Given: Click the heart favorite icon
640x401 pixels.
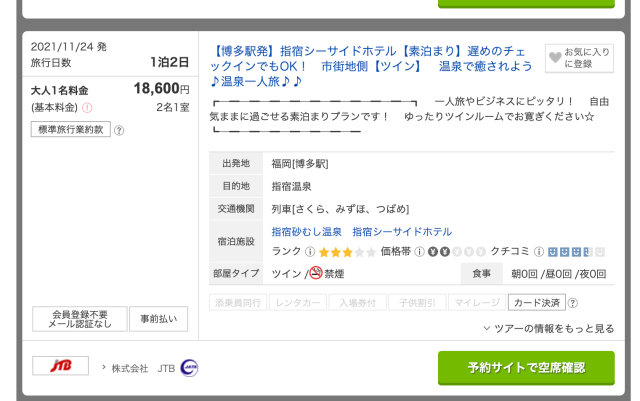Looking at the screenshot, I should [x=555, y=58].
